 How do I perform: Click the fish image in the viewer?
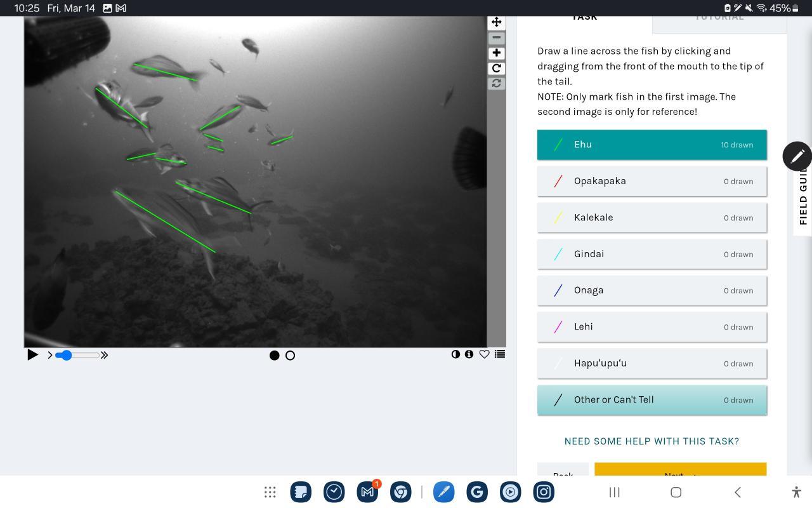click(x=255, y=182)
